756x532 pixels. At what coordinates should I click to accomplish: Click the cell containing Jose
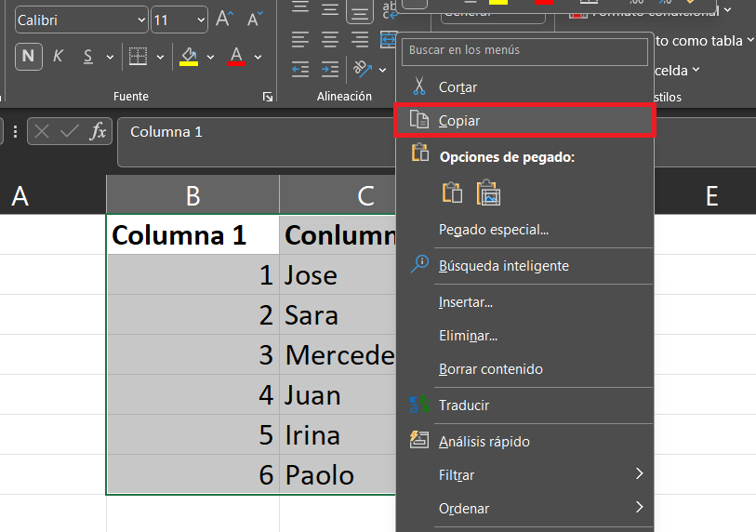pyautogui.click(x=338, y=275)
